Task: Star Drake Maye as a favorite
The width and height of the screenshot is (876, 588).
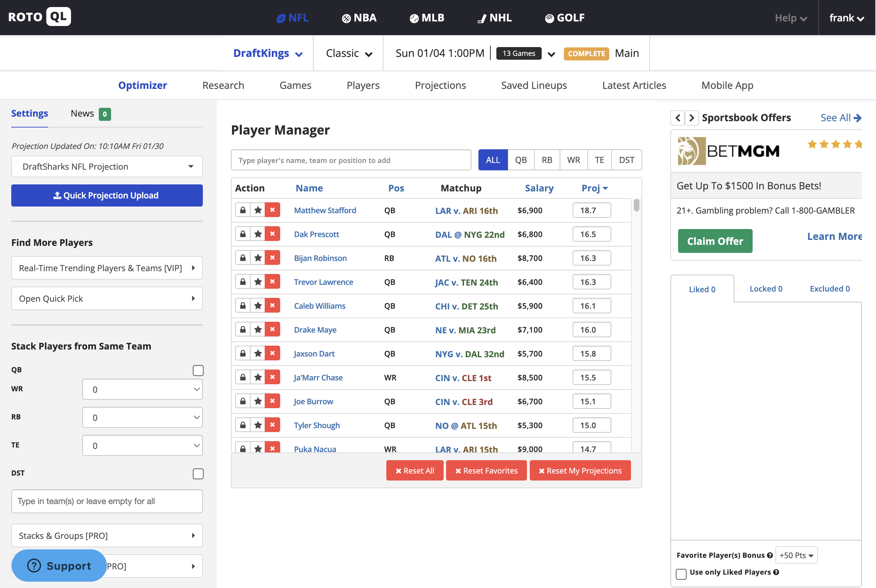Action: 258,329
